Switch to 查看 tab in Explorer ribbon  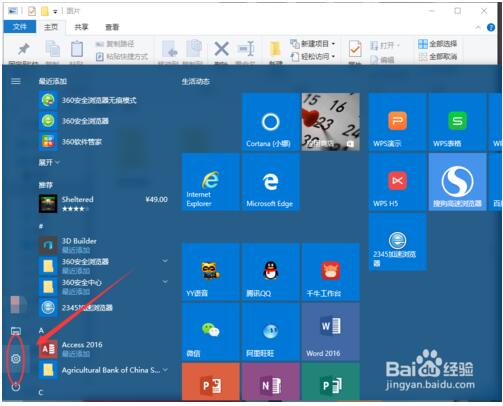pos(112,27)
